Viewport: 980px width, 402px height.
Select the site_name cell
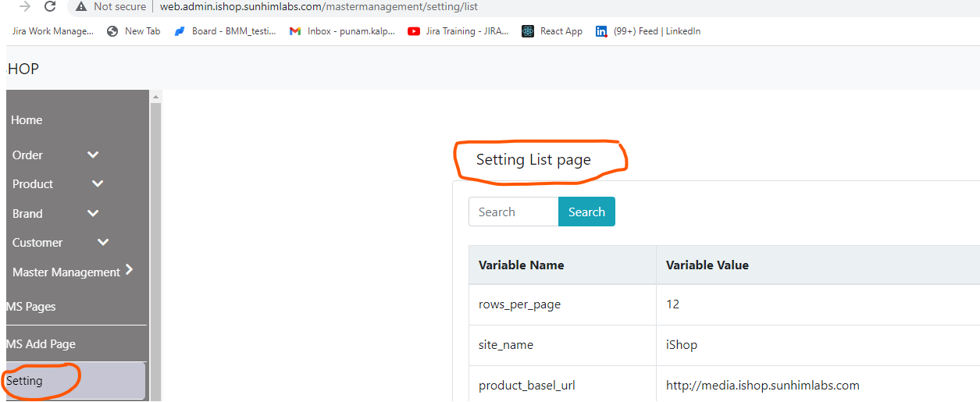[x=562, y=345]
